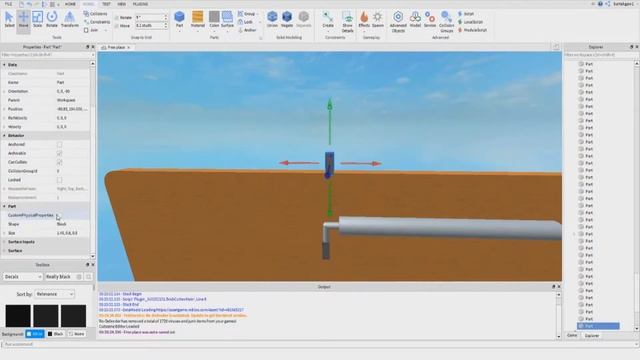Open the Effects menu (flame icon)

tap(364, 19)
